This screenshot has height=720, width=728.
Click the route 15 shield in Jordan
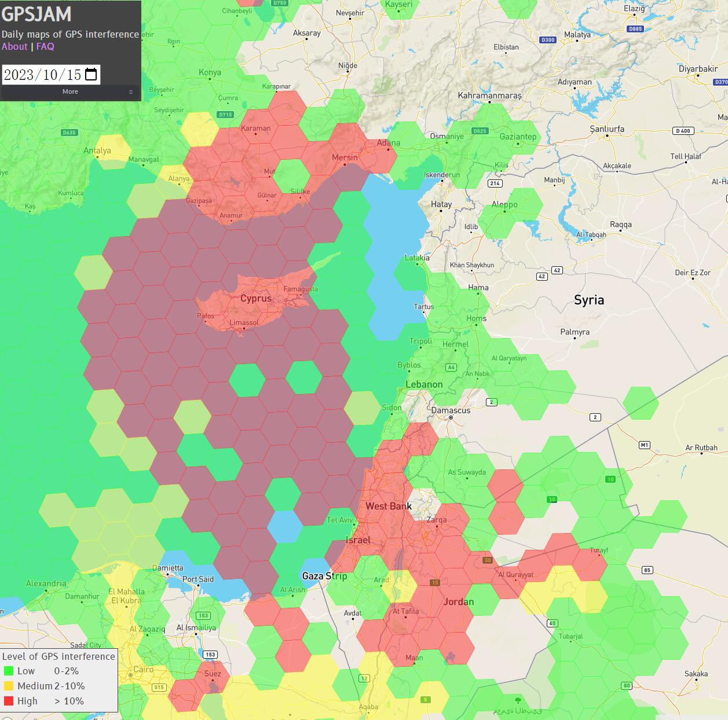point(435,583)
